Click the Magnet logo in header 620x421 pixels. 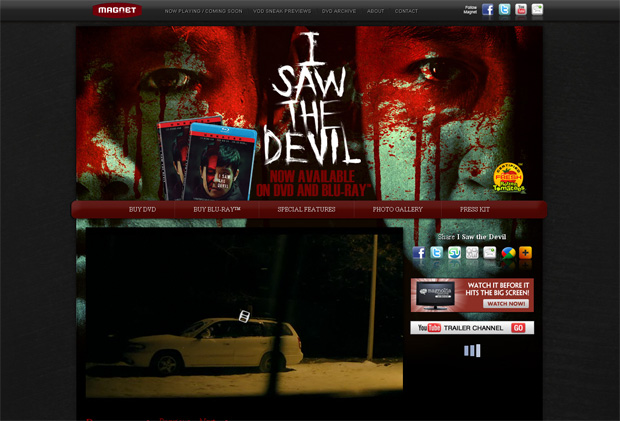click(117, 10)
